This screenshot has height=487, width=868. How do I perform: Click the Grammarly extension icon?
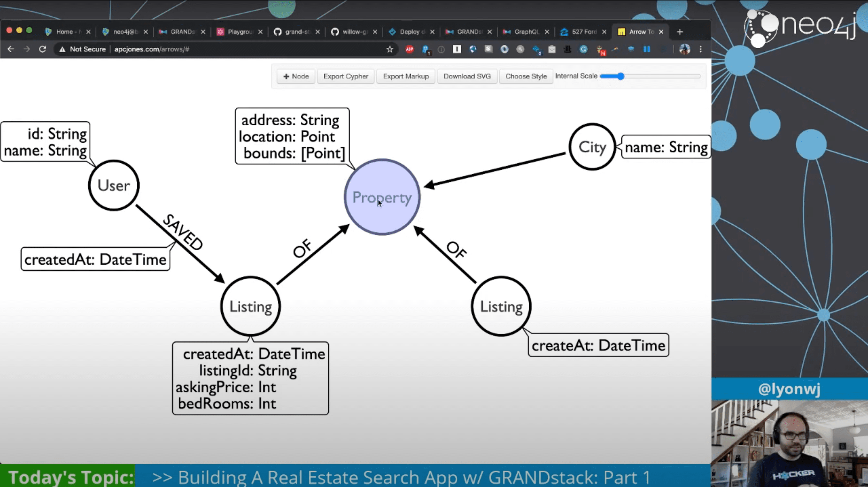583,49
